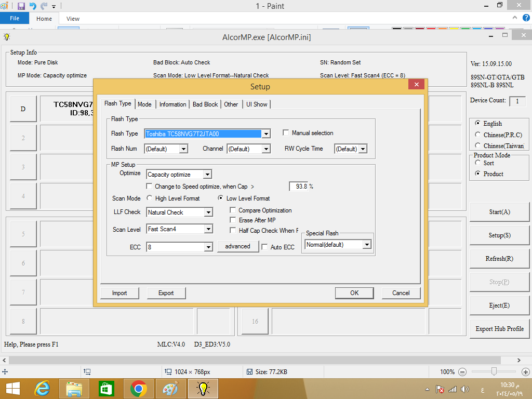Enable Manual selection checkbox
This screenshot has width=532, height=399.
[286, 132]
